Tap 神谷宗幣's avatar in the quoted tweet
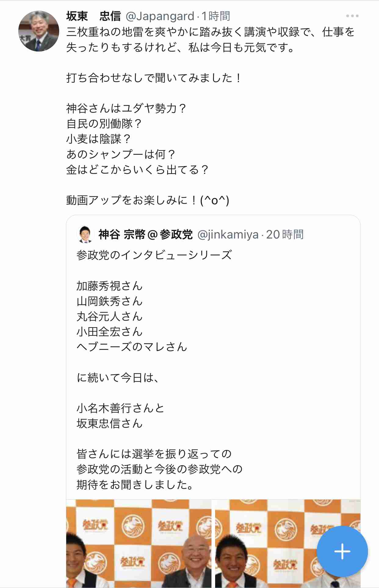 pyautogui.click(x=85, y=235)
